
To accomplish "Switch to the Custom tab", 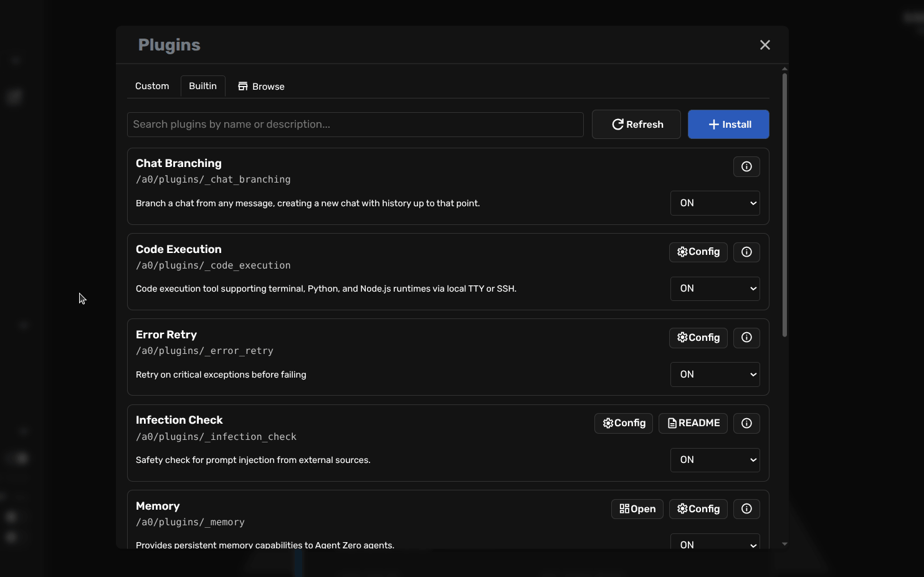I will 151,86.
